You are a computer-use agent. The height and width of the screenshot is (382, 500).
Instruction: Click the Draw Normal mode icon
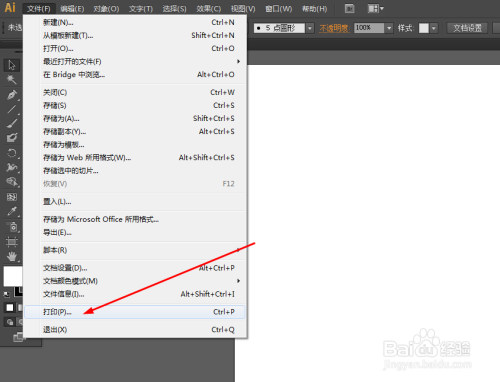point(10,322)
